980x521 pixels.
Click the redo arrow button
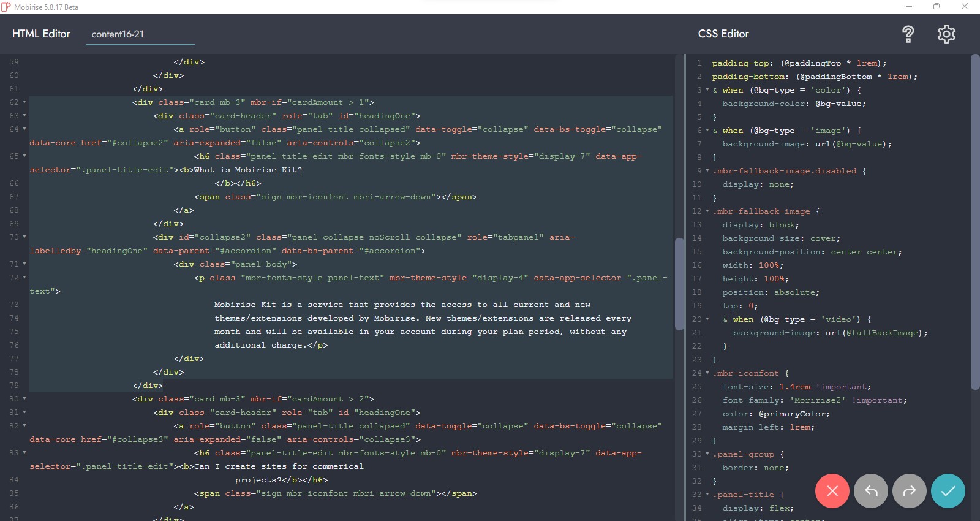click(x=909, y=491)
